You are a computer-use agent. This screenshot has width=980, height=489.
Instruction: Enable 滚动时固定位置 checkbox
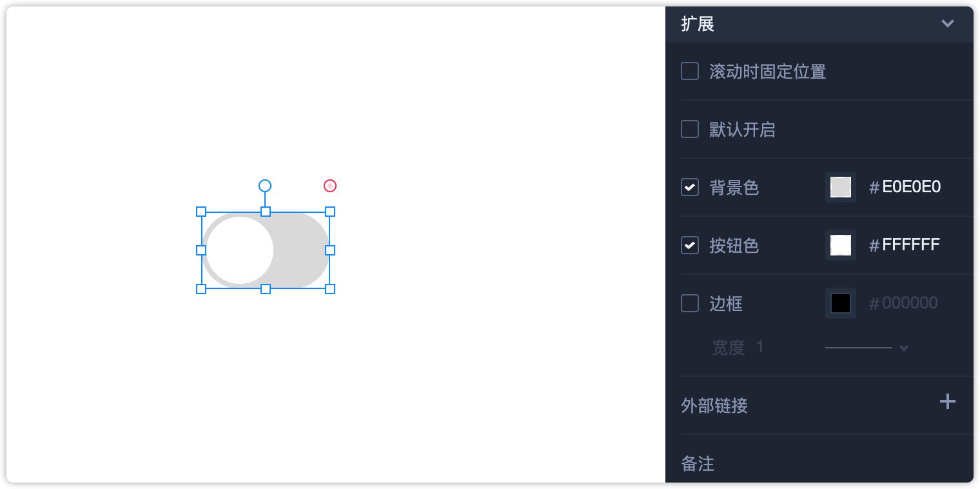(690, 71)
